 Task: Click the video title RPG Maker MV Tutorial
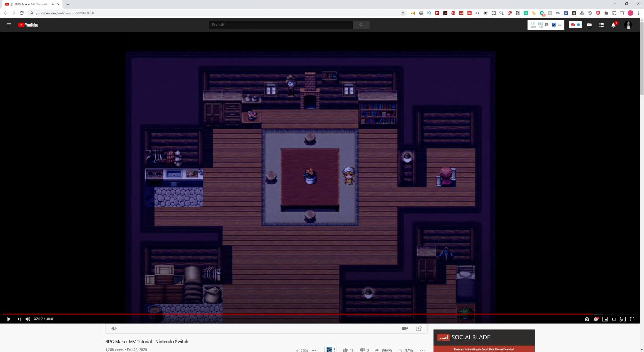(x=147, y=342)
